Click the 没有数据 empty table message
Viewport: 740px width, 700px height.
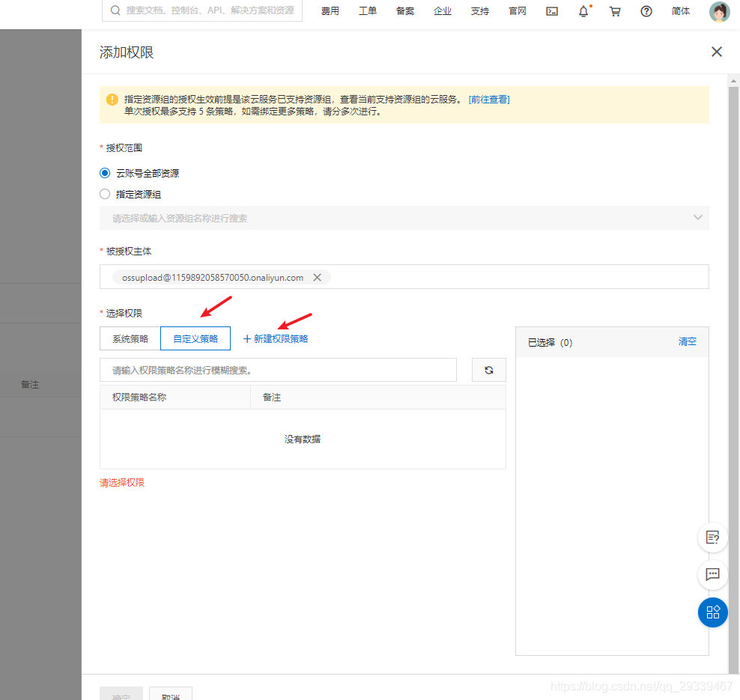point(303,439)
